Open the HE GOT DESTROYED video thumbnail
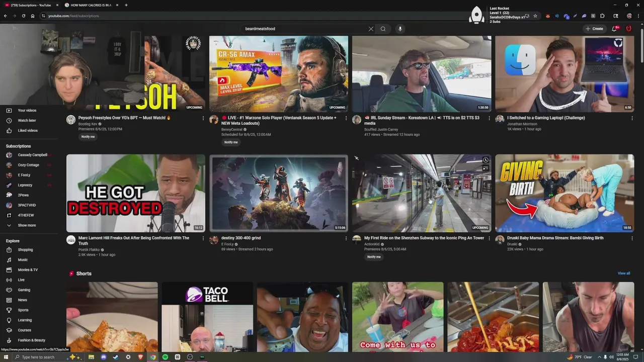Screen dimensions: 644x362 (x=136, y=193)
